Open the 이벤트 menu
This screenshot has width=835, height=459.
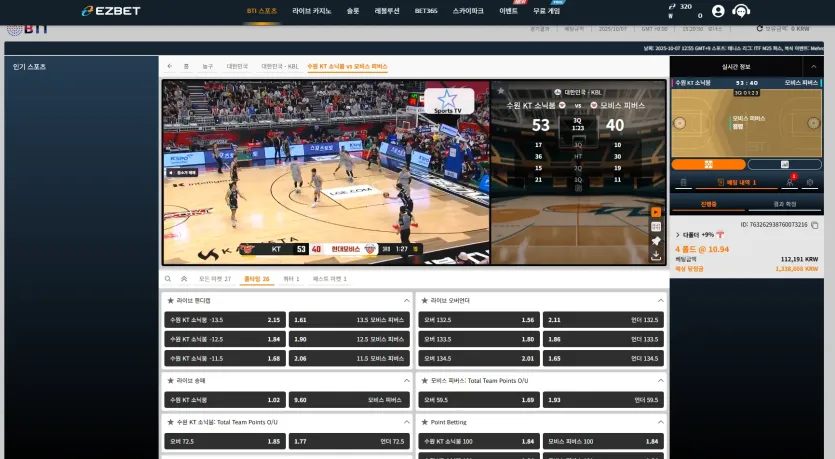pos(508,11)
